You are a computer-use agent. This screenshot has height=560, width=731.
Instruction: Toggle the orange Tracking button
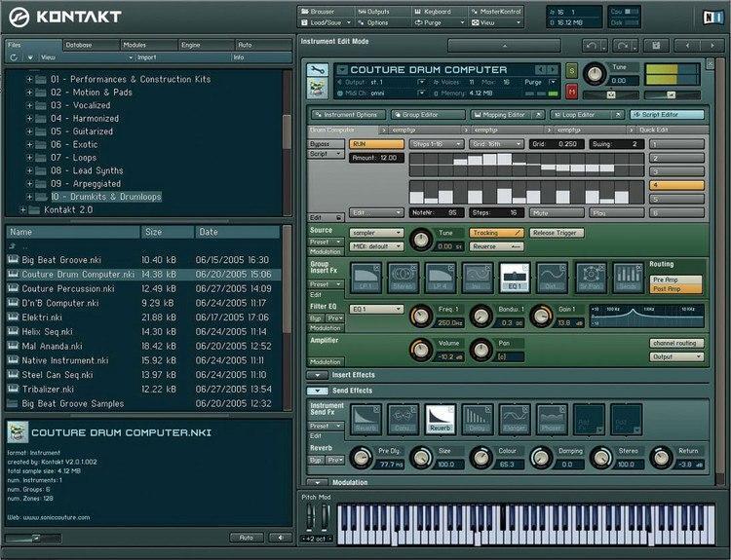pos(496,233)
